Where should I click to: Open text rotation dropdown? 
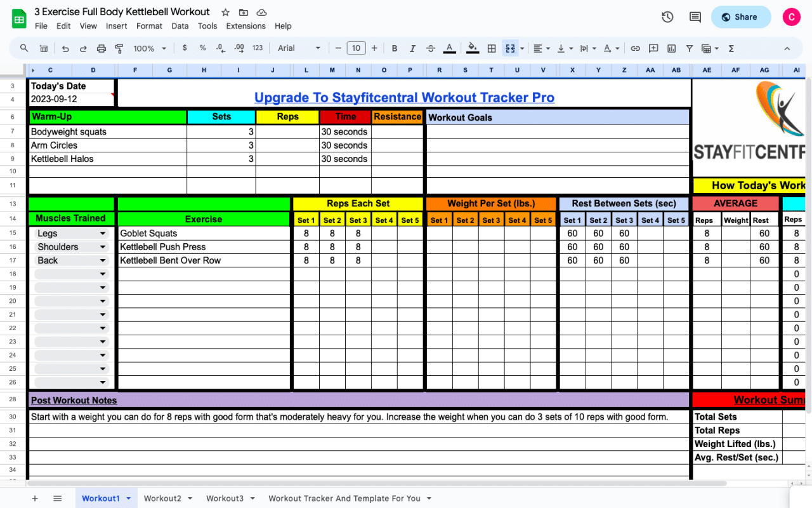(611, 48)
